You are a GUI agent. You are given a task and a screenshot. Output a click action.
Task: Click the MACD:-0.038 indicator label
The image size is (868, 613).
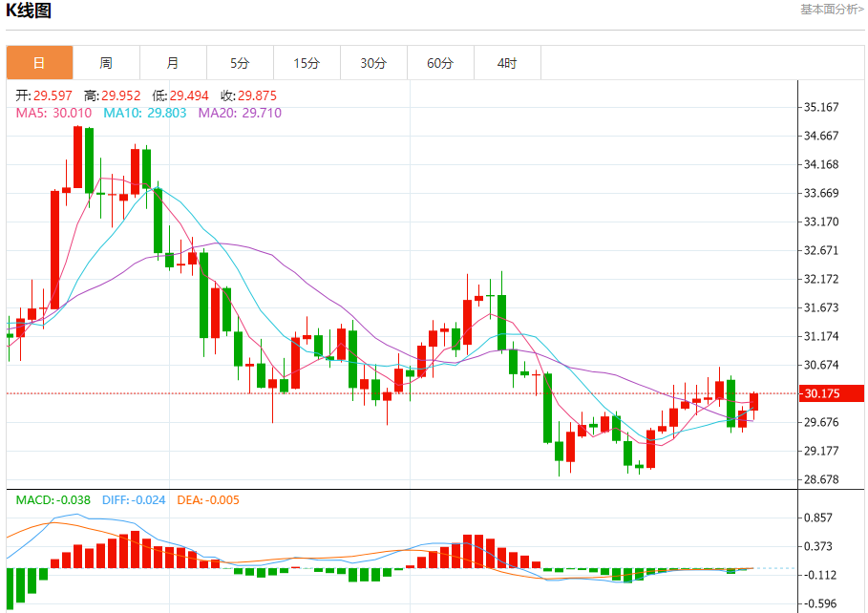click(53, 500)
